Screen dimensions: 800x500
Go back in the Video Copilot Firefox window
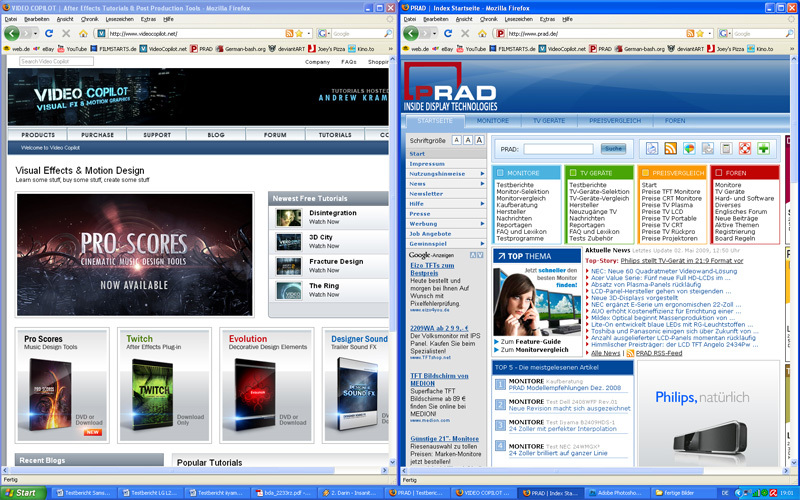tap(12, 34)
